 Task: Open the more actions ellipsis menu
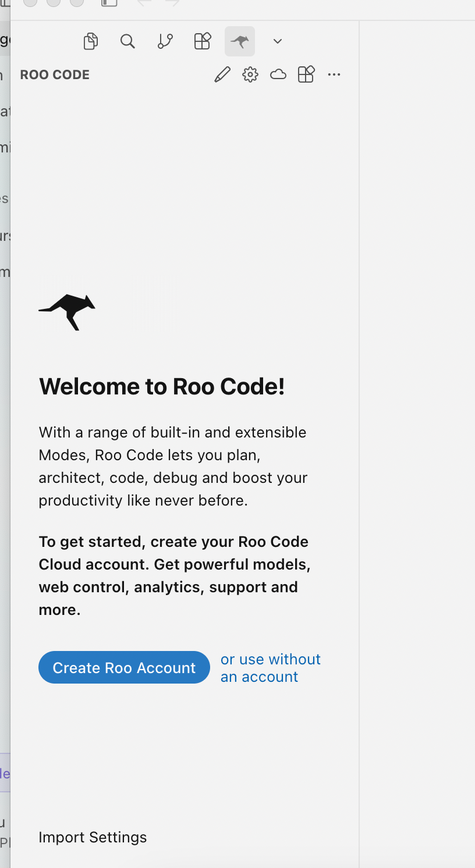tap(334, 74)
